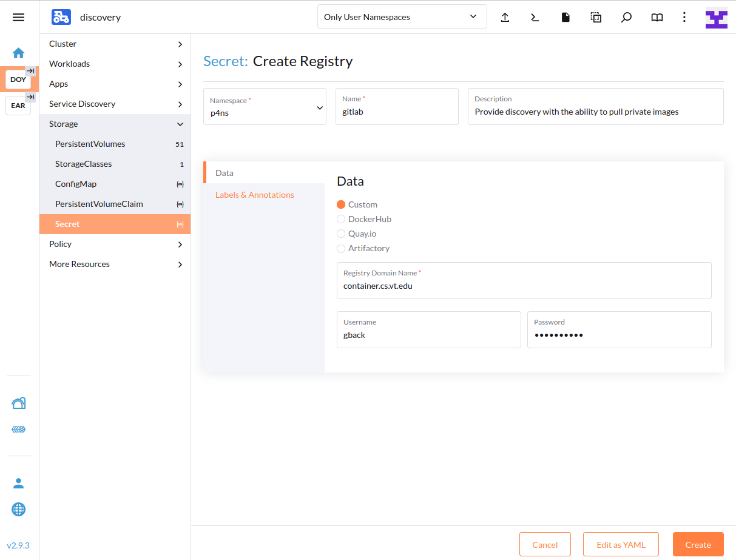Click the Registry Domain Name field
Screen dimensions: 736x560
click(523, 286)
